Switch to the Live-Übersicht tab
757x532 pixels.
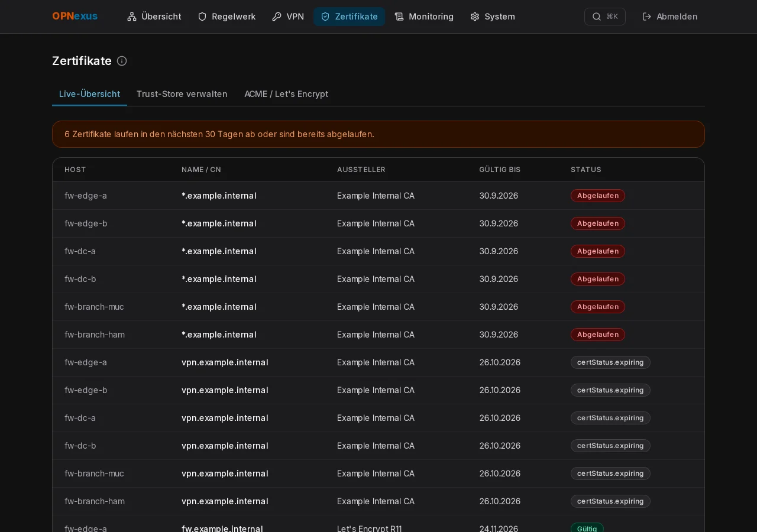pyautogui.click(x=89, y=94)
